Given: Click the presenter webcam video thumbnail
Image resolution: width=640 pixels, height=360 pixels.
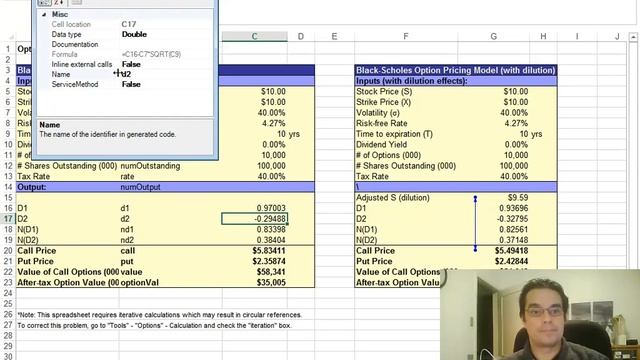Looking at the screenshot, I should [x=540, y=315].
